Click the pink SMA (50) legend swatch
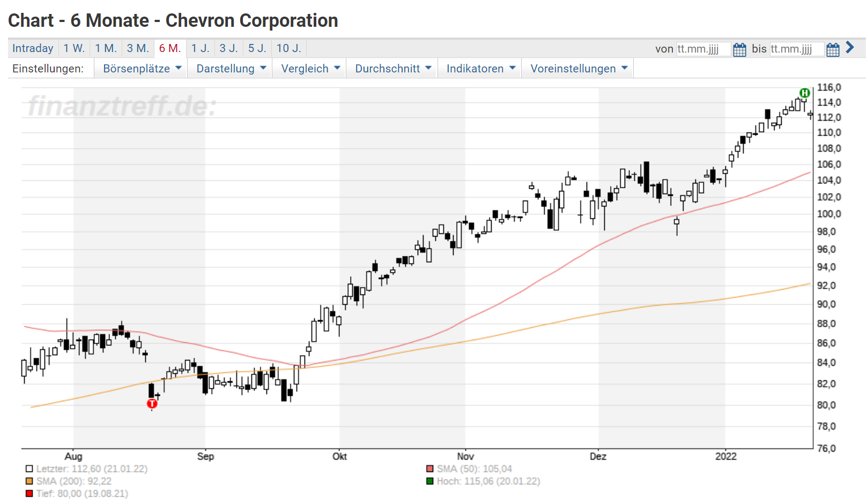Screen dimensions: 868x501 point(430,469)
